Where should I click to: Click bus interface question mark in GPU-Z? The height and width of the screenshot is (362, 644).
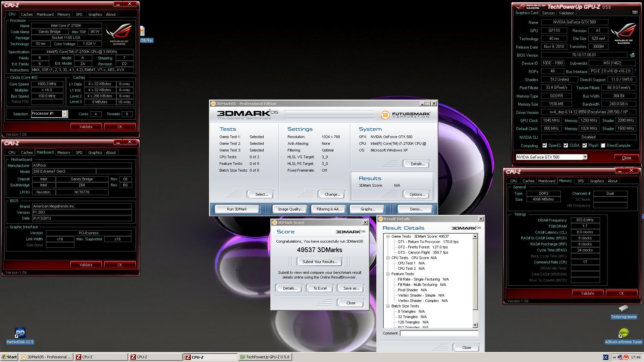pos(635,71)
